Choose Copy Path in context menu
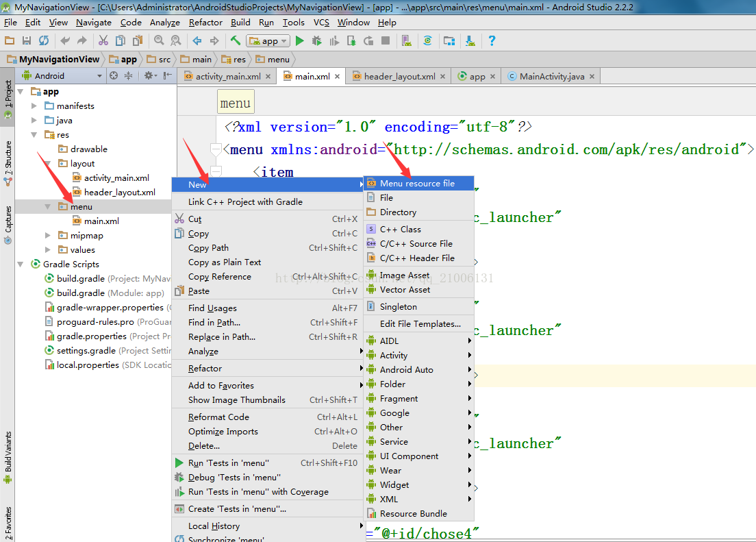The height and width of the screenshot is (542, 756). click(266, 247)
